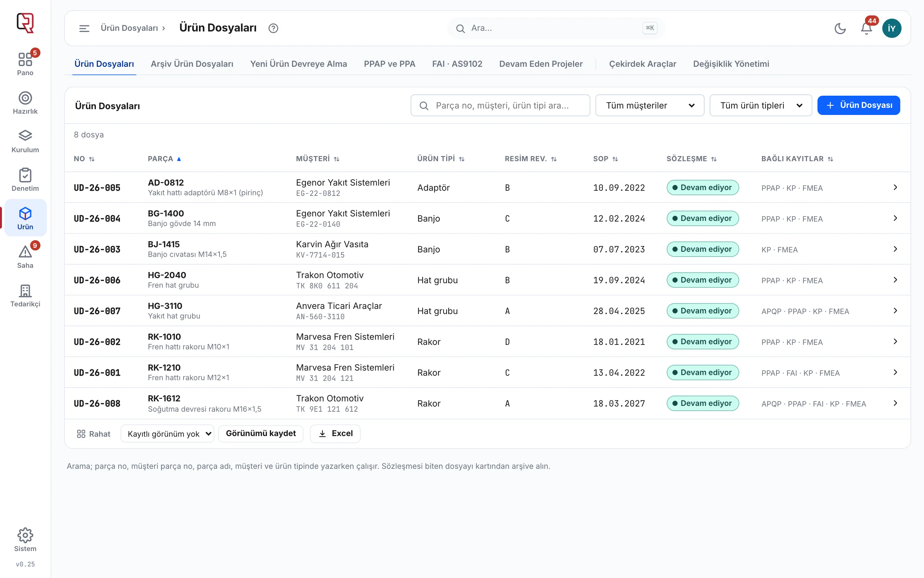Click Ürün Dosyaları breadcrumb link
Viewport: 924px width, 578px height.
pyautogui.click(x=129, y=28)
